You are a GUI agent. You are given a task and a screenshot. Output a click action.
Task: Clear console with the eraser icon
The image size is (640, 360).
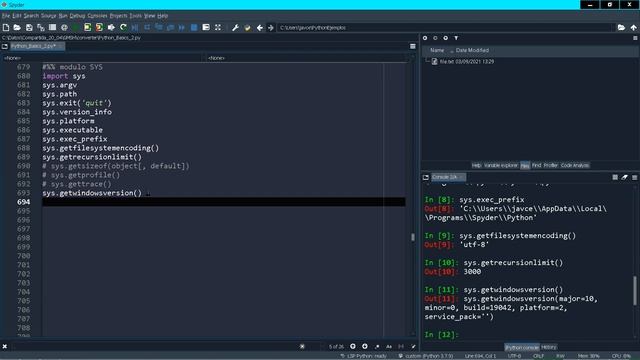(x=624, y=177)
